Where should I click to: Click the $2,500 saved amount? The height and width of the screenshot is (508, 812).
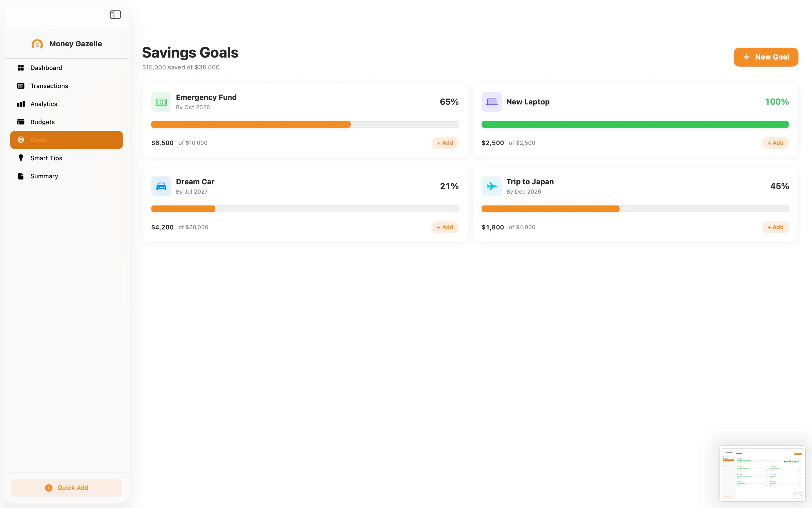click(493, 143)
